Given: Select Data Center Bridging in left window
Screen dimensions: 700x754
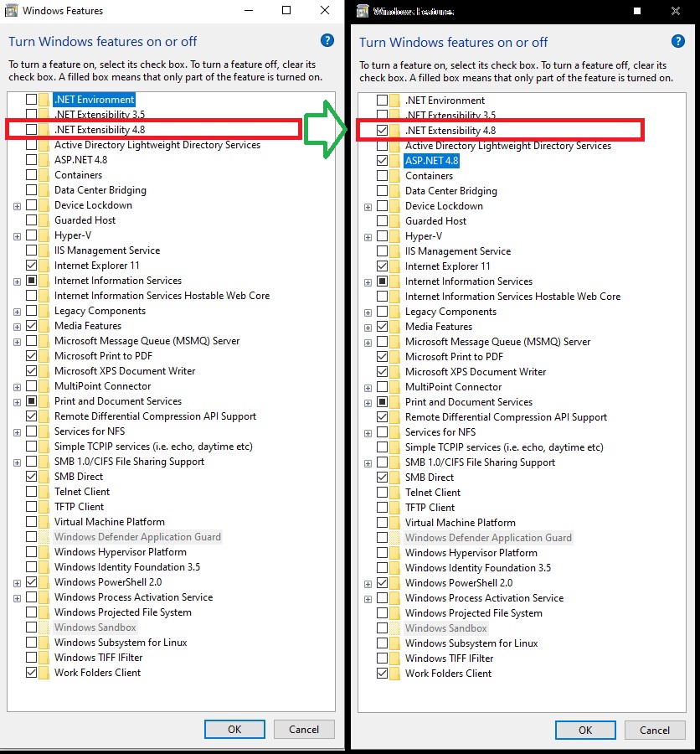Looking at the screenshot, I should click(100, 190).
